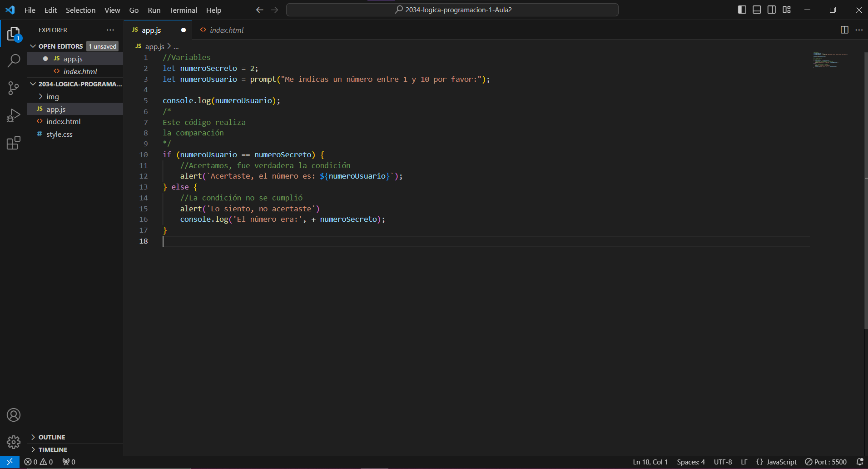Viewport: 868px width, 469px height.
Task: Open the Accounts icon
Action: [x=14, y=415]
